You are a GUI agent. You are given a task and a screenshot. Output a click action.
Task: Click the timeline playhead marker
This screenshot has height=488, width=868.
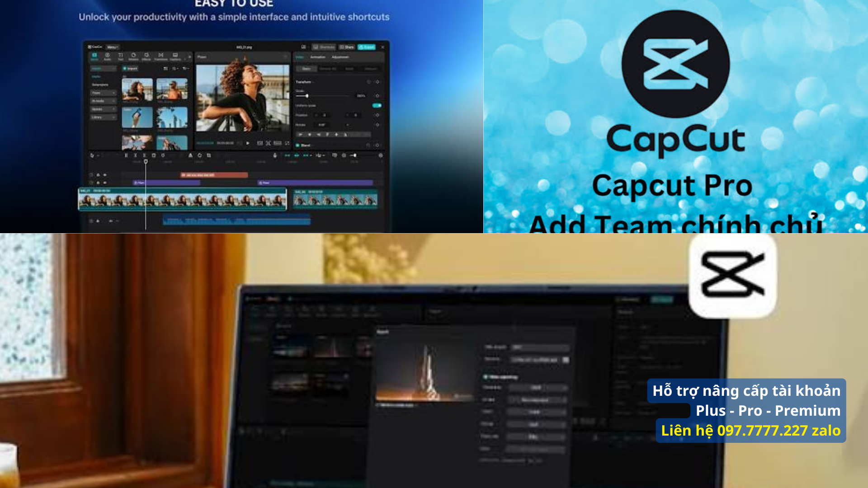tap(146, 161)
